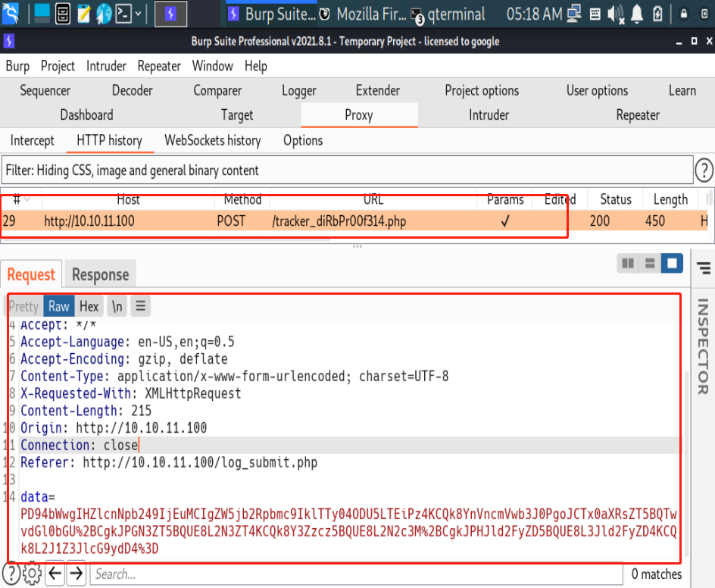
Task: Switch to the main Intruder tab
Action: pyautogui.click(x=489, y=115)
